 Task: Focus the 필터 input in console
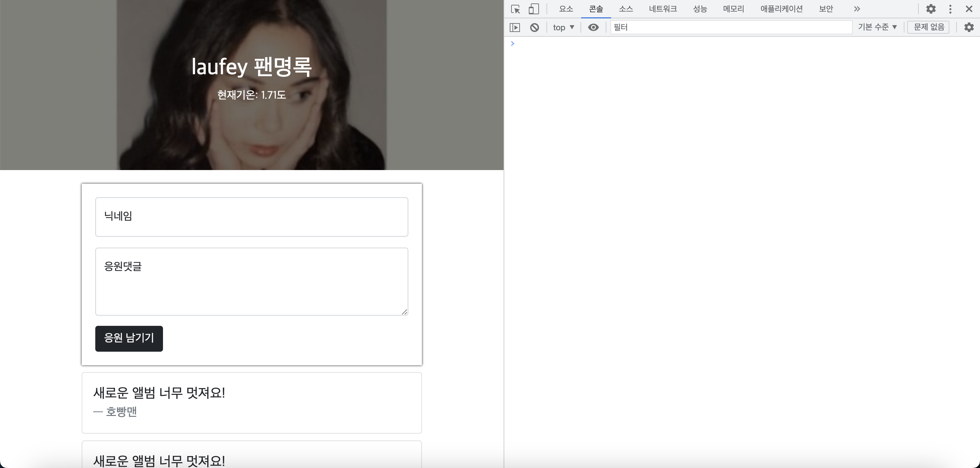click(x=731, y=27)
